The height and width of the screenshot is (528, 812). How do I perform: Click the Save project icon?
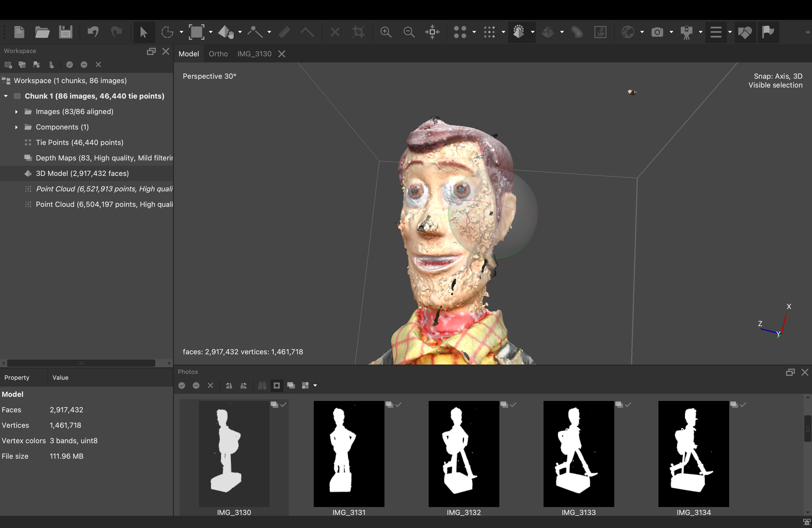[x=65, y=32]
